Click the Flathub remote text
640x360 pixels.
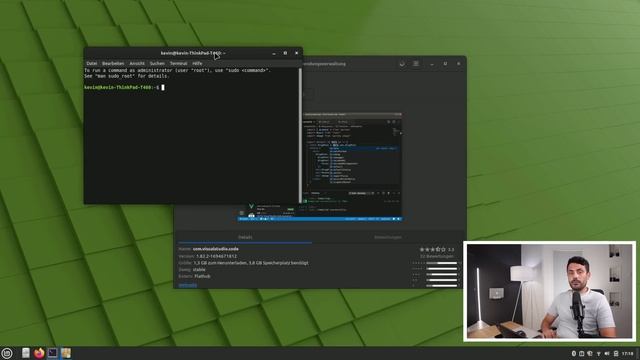pos(202,276)
